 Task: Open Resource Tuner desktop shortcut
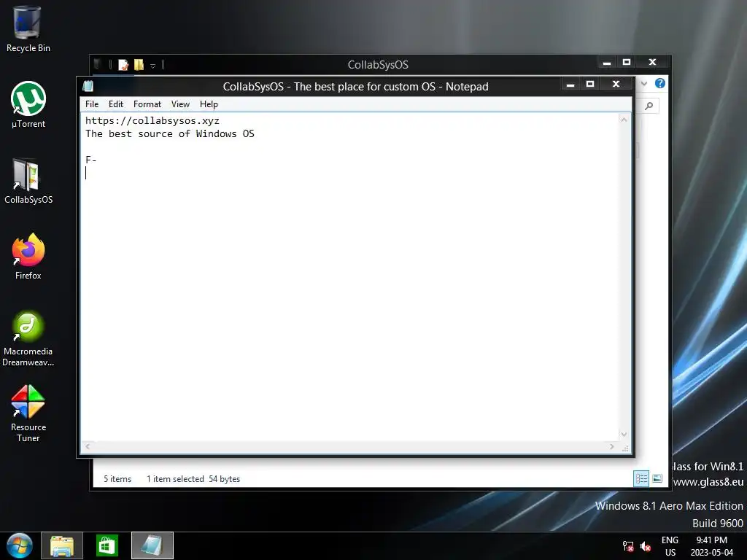click(x=28, y=413)
